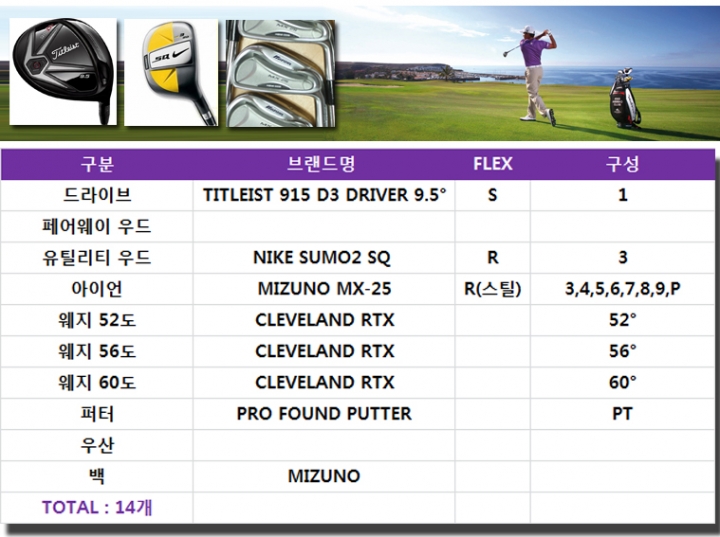The image size is (720, 537).
Task: Select the 드라이브 row label
Action: pyautogui.click(x=97, y=195)
